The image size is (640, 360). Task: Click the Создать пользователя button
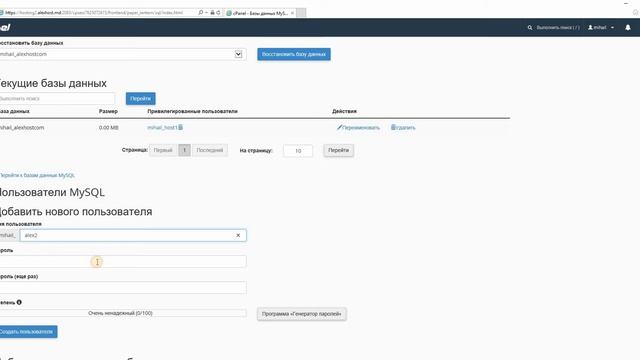28,332
